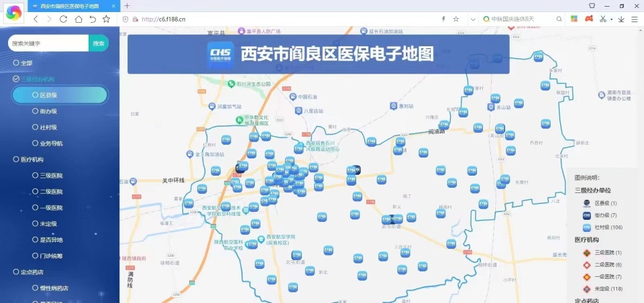Bookmark page with address bar star

point(456,19)
